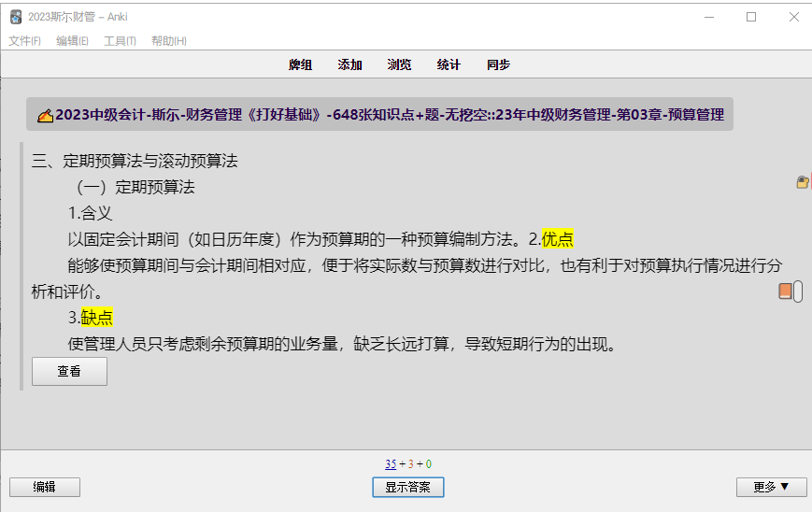Toggle the pill-shaped handle beside book icon

(x=798, y=291)
